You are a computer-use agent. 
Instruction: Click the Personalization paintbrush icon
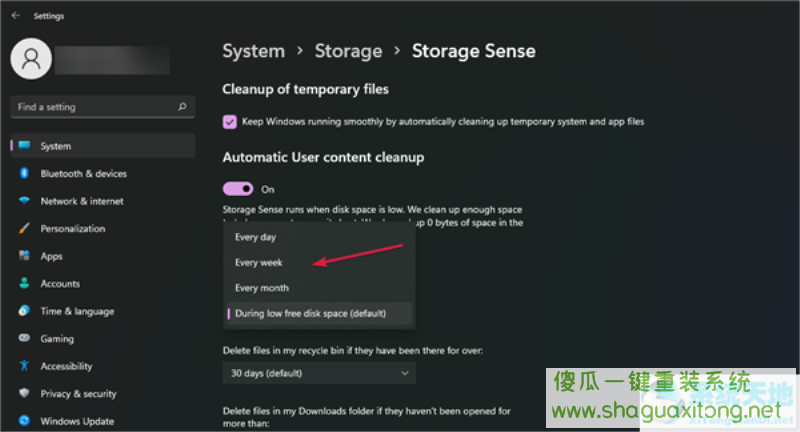click(x=24, y=228)
